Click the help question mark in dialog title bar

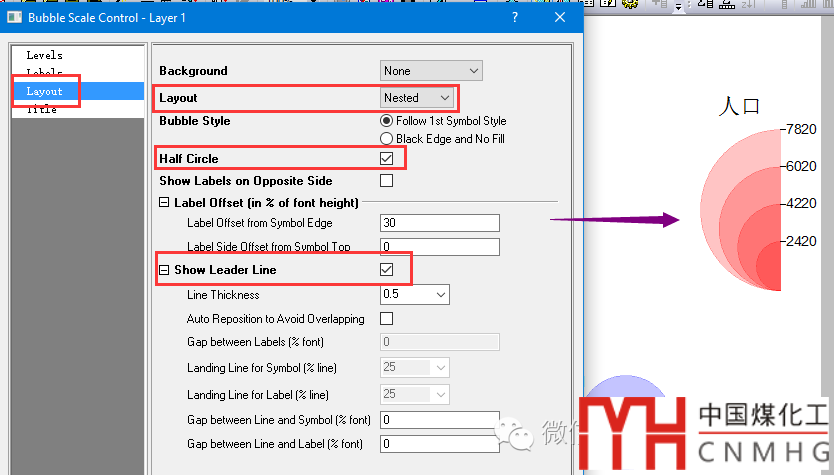tap(514, 18)
